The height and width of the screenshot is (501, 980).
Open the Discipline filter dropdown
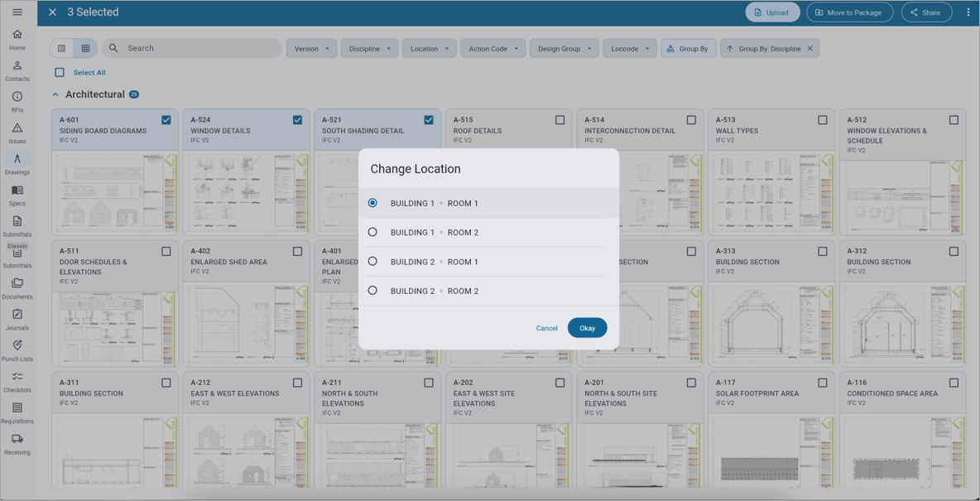pyautogui.click(x=369, y=49)
